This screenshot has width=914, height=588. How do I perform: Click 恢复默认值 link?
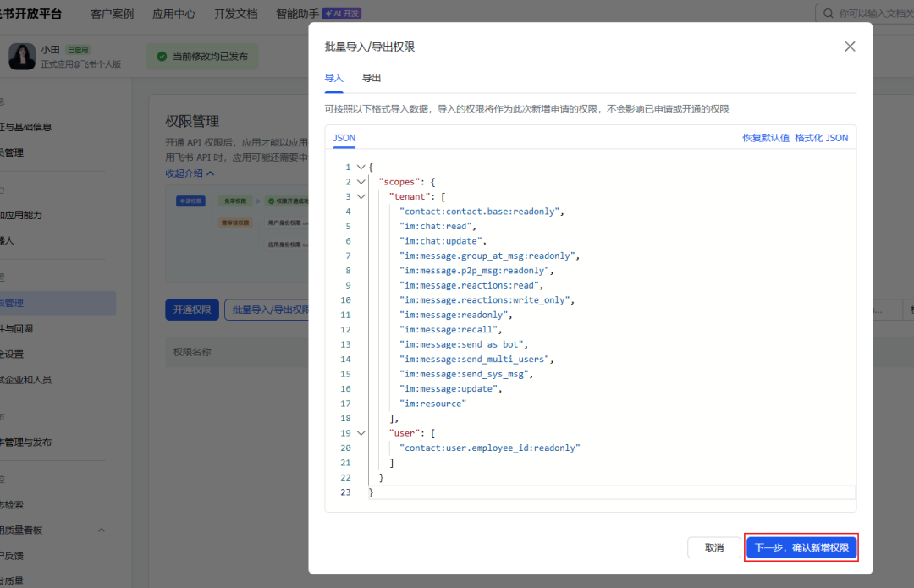765,138
